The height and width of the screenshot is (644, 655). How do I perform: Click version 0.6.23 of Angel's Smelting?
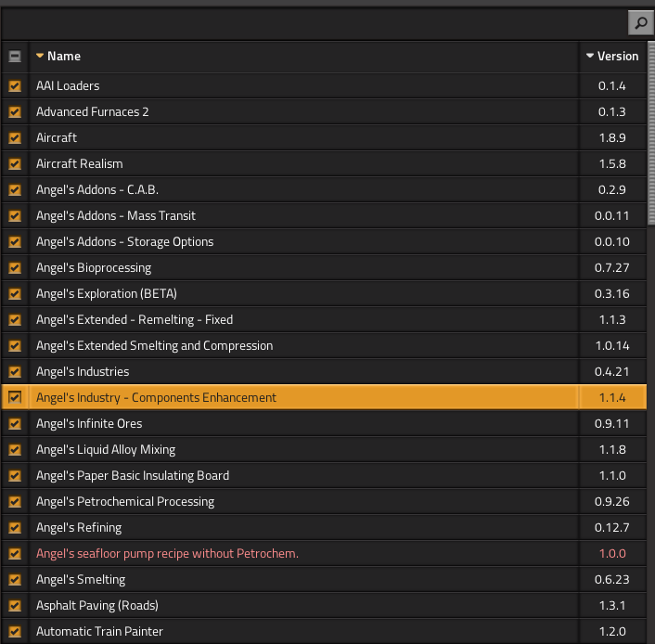612,579
